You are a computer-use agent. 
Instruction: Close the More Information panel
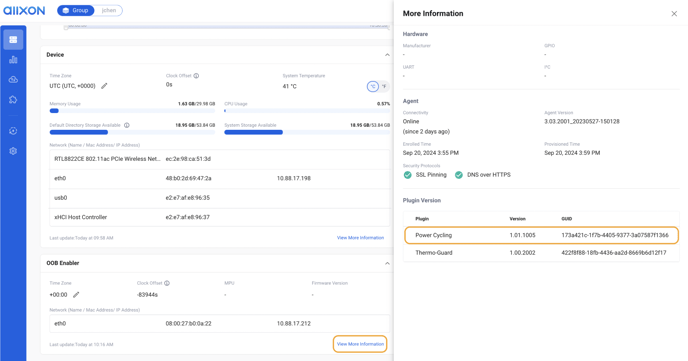click(x=674, y=14)
